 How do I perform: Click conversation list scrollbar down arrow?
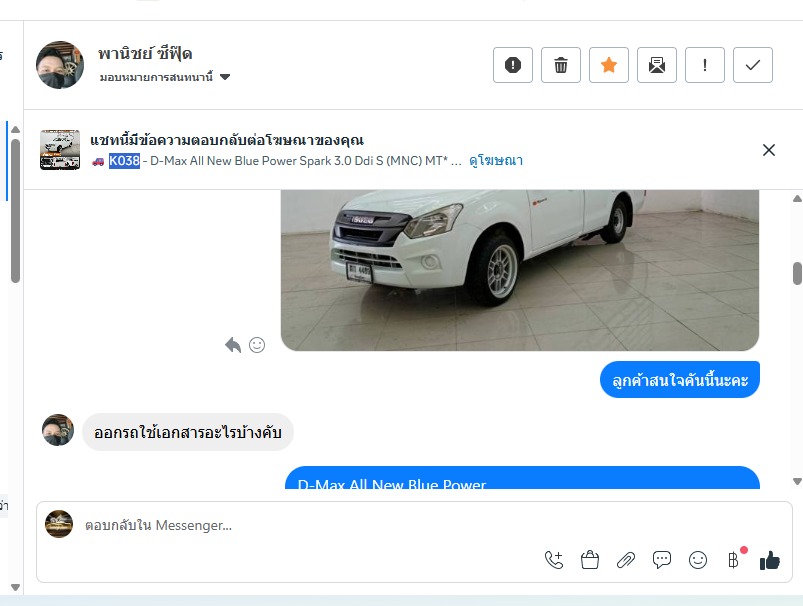click(x=15, y=588)
